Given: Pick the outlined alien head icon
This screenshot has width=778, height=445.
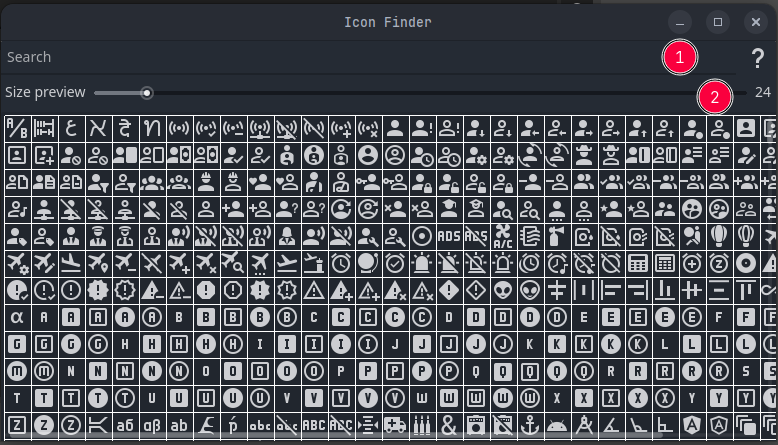Looking at the screenshot, I should pyautogui.click(x=530, y=290).
